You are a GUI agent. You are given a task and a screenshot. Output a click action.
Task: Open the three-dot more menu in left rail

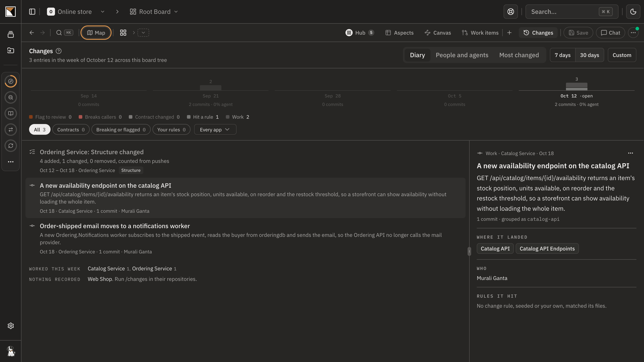11,162
